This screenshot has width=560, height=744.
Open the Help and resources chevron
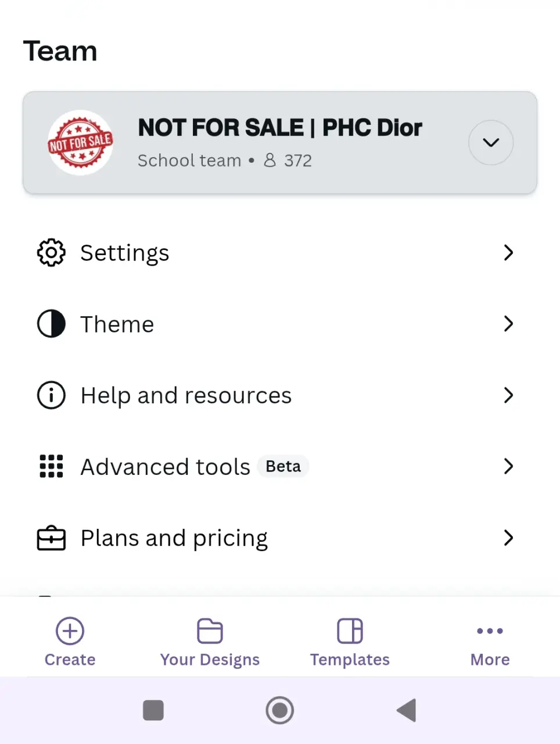click(x=508, y=395)
